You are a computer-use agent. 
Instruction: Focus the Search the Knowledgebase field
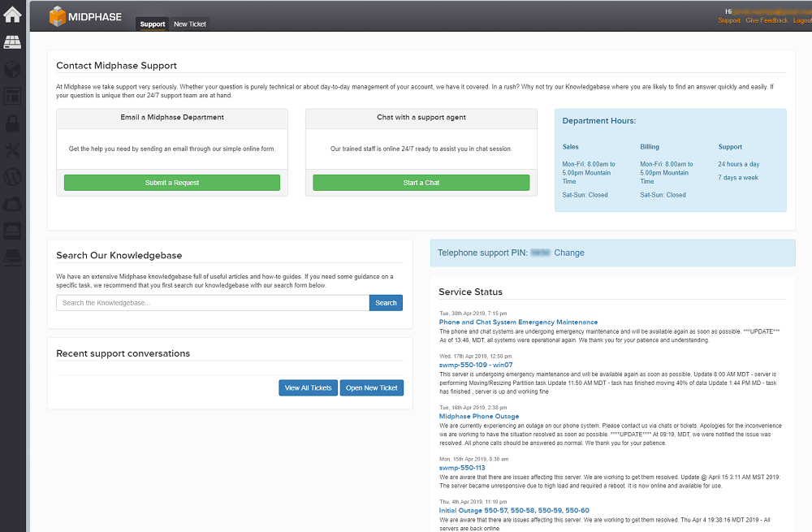213,303
